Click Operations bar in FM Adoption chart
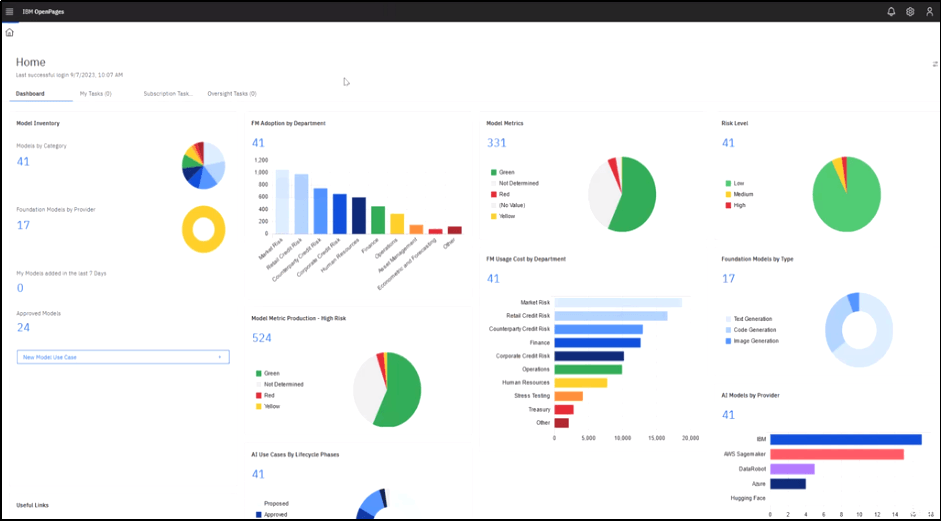The width and height of the screenshot is (941, 521). (x=397, y=224)
